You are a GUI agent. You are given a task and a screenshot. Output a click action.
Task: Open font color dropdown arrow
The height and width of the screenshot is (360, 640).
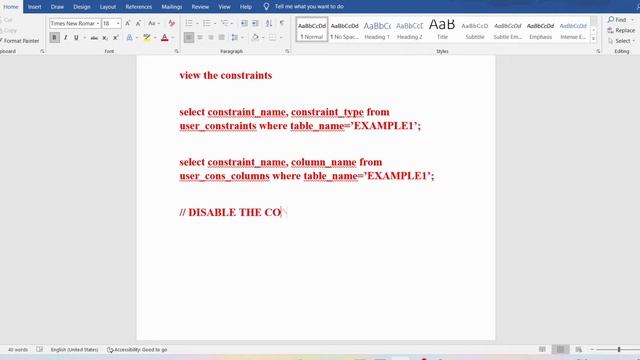pyautogui.click(x=173, y=38)
